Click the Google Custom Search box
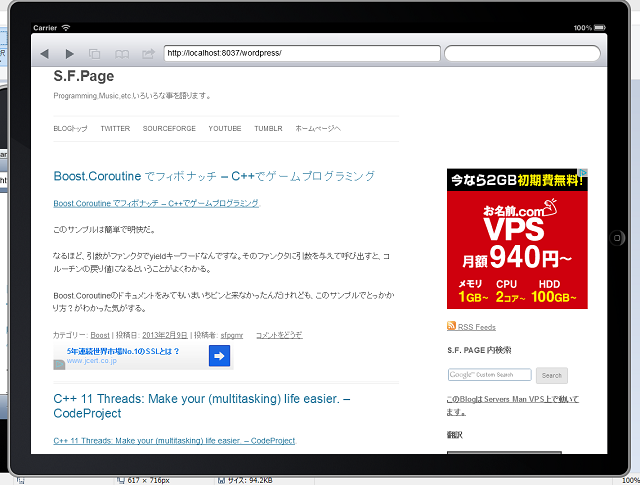This screenshot has width=640, height=485. (489, 375)
